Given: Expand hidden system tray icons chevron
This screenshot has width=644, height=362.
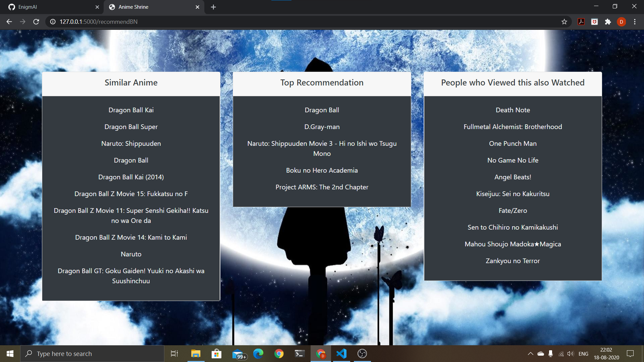Looking at the screenshot, I should (x=530, y=354).
